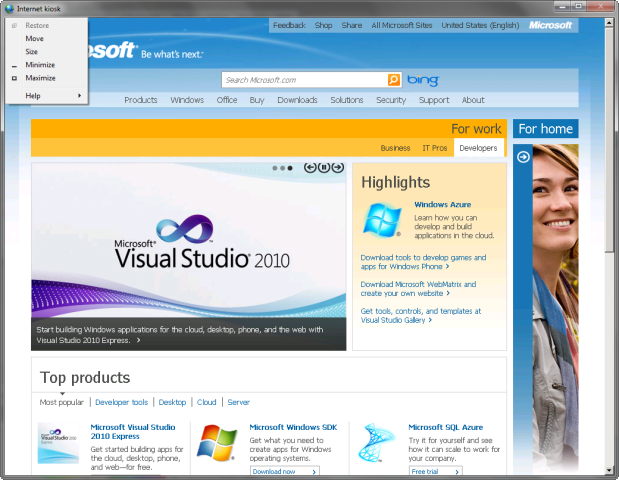Click the woman photo in For home
The image size is (619, 480).
[555, 308]
